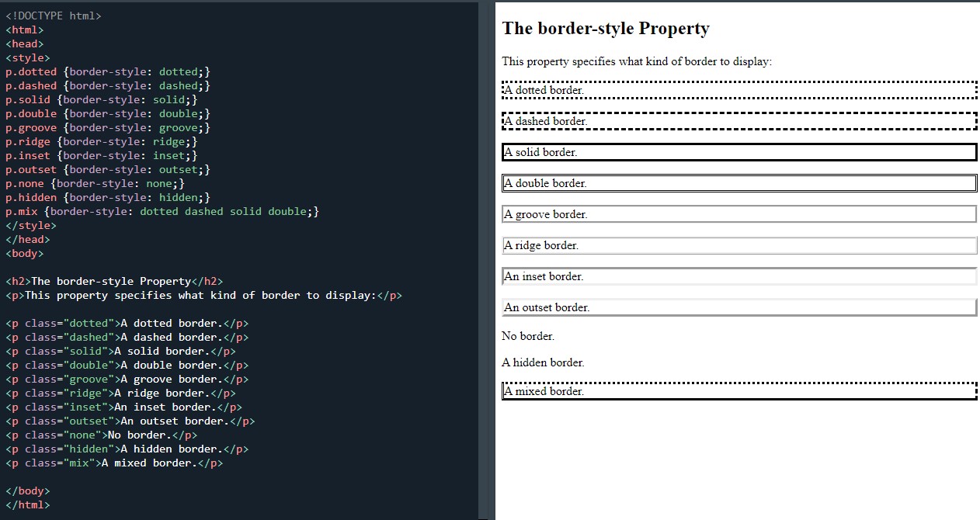Click 'A ridge border.' paragraph in preview
Viewport: 980px width, 520px height.
coord(739,245)
